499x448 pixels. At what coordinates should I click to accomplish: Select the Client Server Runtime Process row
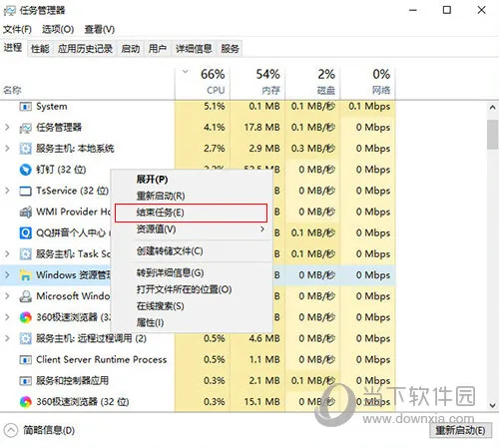point(198,359)
